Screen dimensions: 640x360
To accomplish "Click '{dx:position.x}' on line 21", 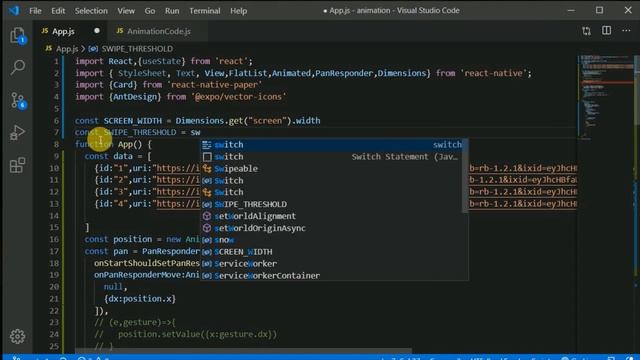I will tap(140, 299).
